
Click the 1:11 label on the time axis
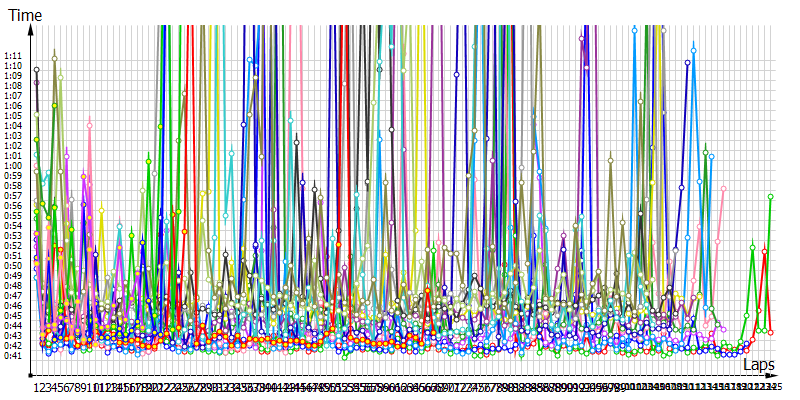pos(13,56)
